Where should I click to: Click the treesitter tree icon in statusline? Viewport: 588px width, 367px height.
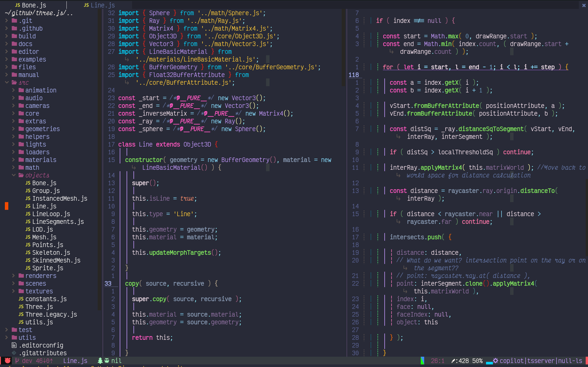[100, 361]
